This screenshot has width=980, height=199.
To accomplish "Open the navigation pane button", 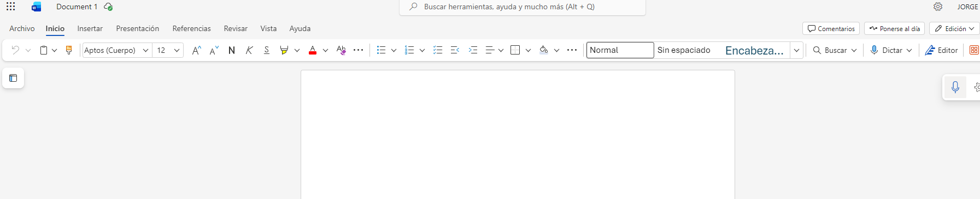I will click(x=13, y=78).
